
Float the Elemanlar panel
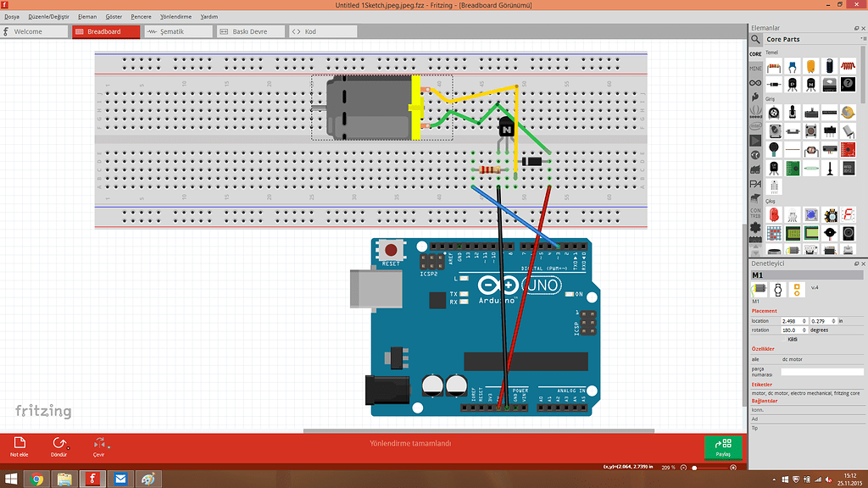tap(857, 28)
